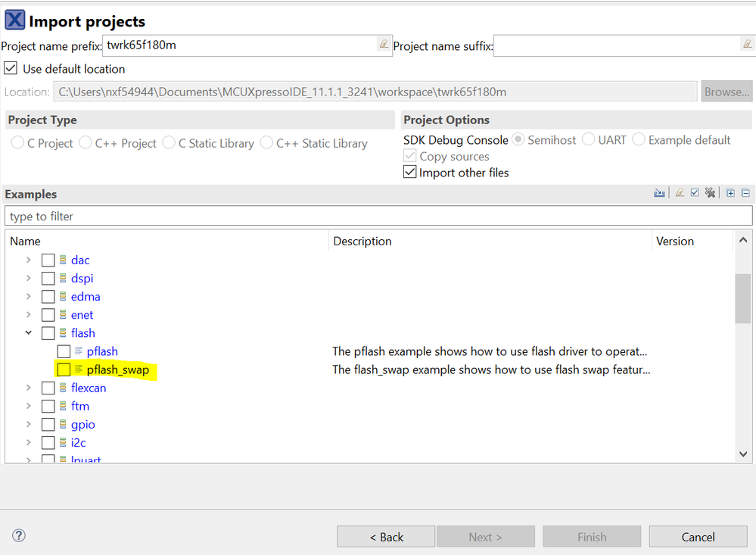Image resolution: width=756 pixels, height=555 pixels.
Task: Click the type to filter search box
Action: pyautogui.click(x=378, y=216)
